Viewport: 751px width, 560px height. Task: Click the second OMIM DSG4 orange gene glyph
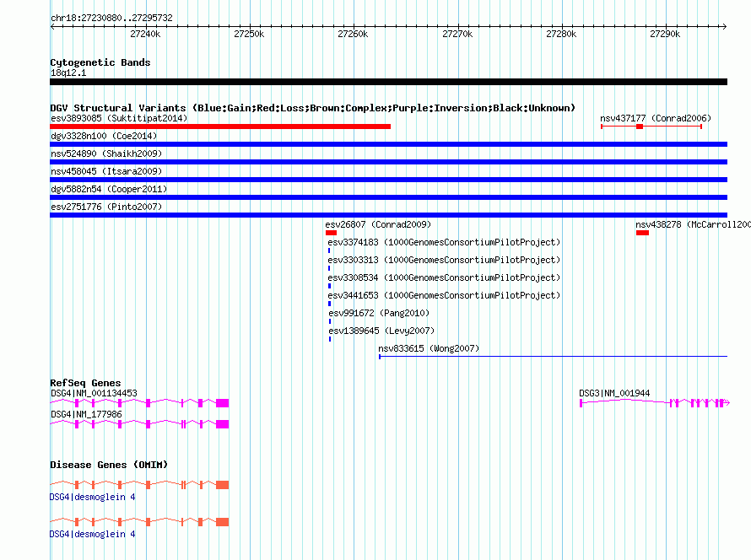[x=139, y=522]
